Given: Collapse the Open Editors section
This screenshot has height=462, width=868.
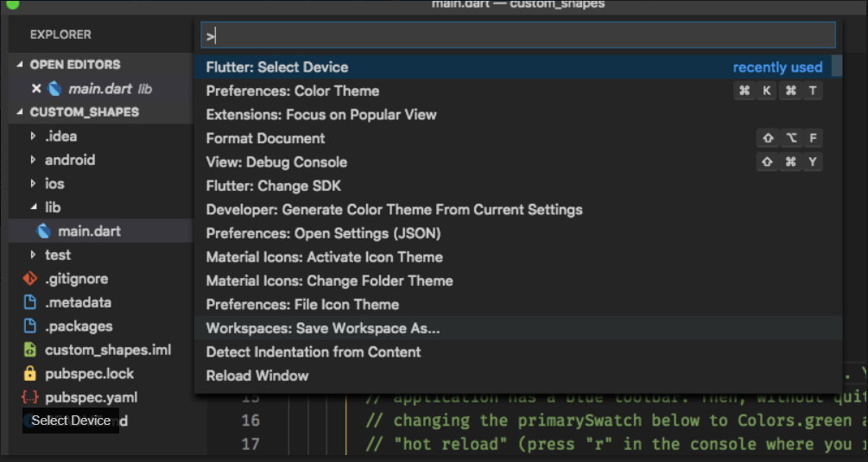Looking at the screenshot, I should tap(20, 65).
